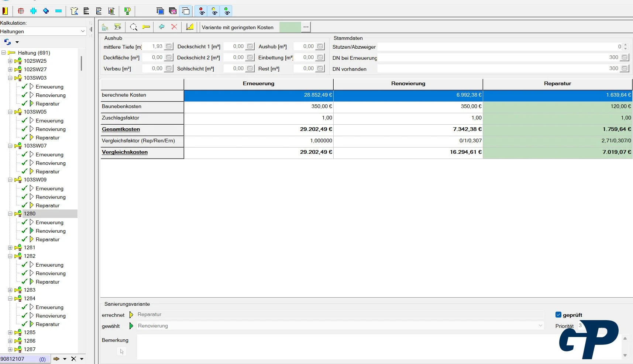Open the Kalkulation Haltungen dropdown

[83, 31]
